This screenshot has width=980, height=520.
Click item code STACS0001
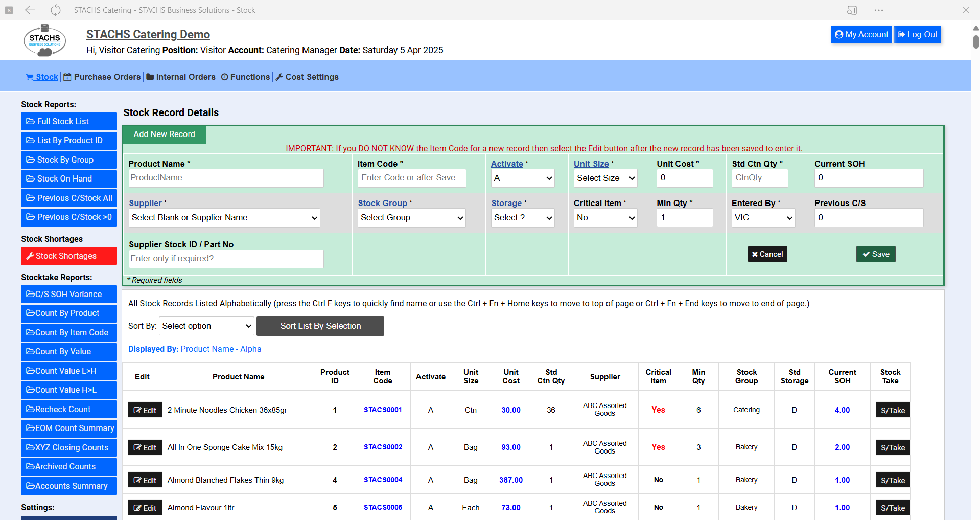tap(383, 410)
